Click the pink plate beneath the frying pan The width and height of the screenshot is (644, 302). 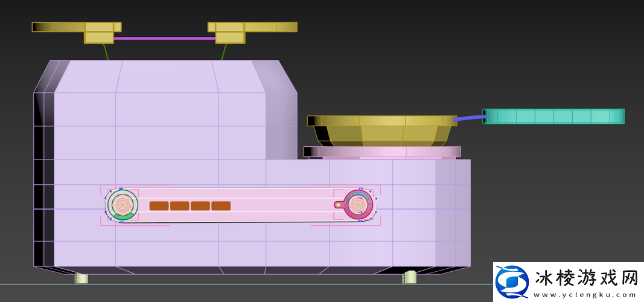click(383, 151)
